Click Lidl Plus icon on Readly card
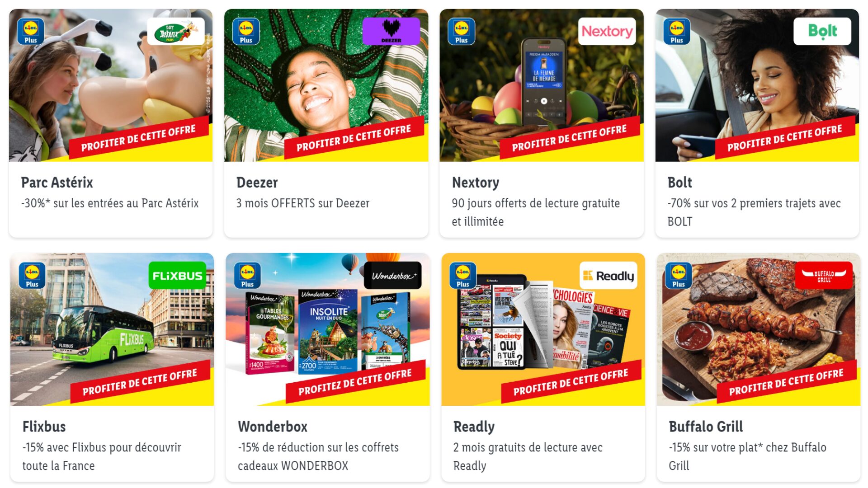868x488 pixels. [x=463, y=275]
